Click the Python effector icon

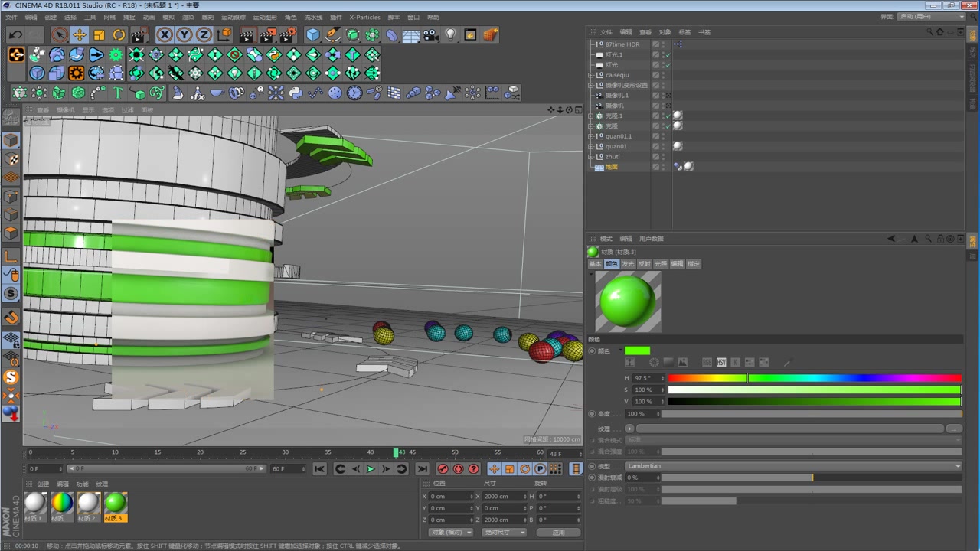295,93
